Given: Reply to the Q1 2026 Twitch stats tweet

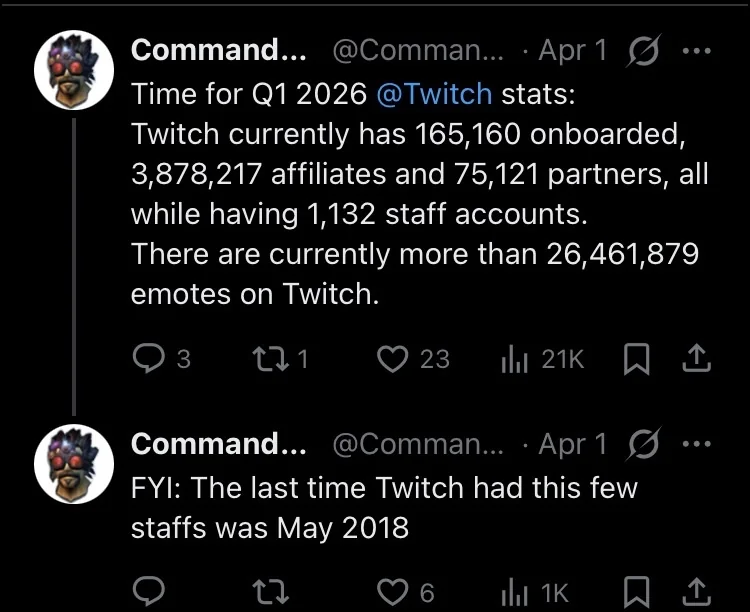Looking at the screenshot, I should [148, 359].
